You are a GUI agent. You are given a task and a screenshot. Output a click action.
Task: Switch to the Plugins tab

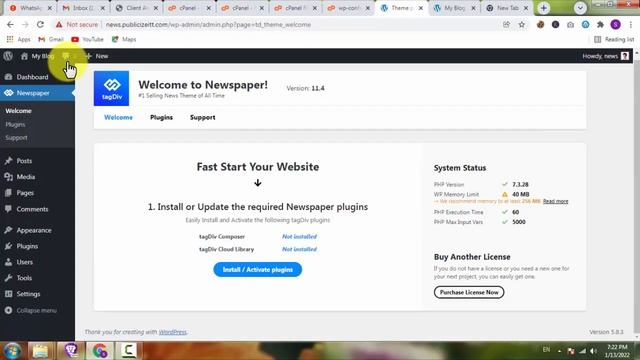point(161,117)
